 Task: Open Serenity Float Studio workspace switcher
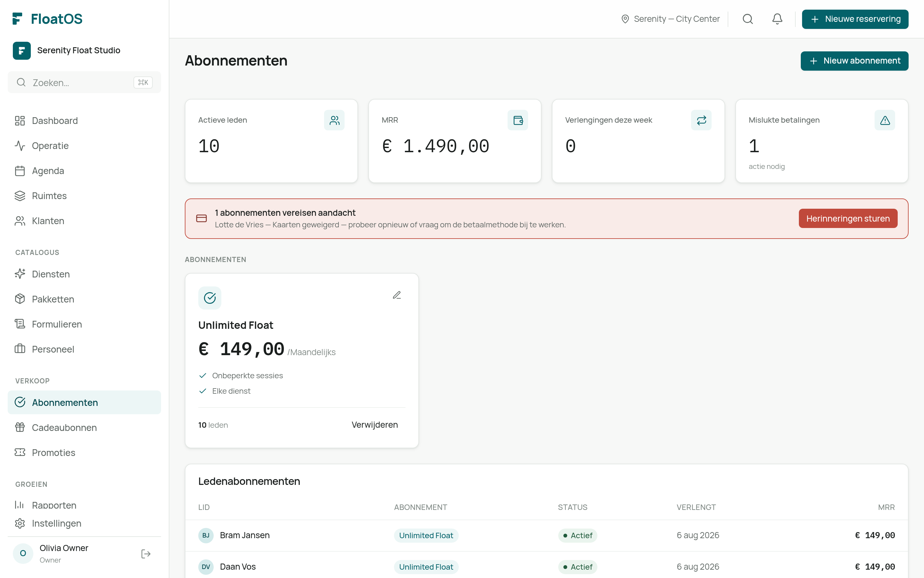click(84, 50)
